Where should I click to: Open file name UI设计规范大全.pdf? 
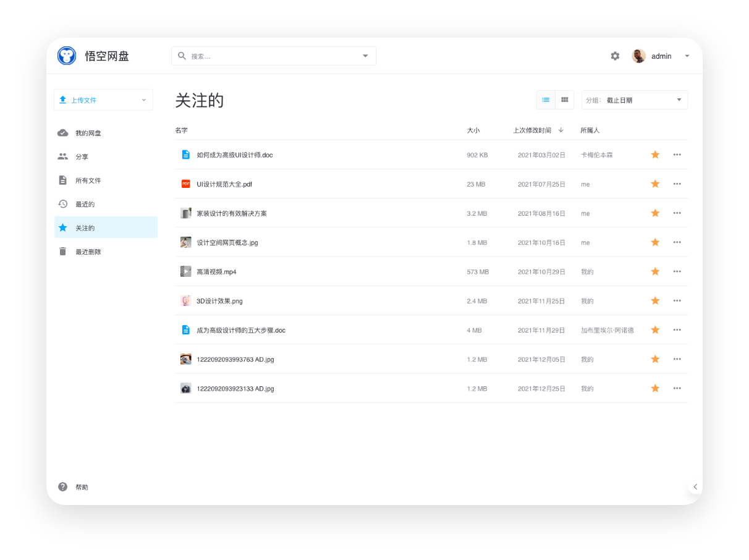224,184
